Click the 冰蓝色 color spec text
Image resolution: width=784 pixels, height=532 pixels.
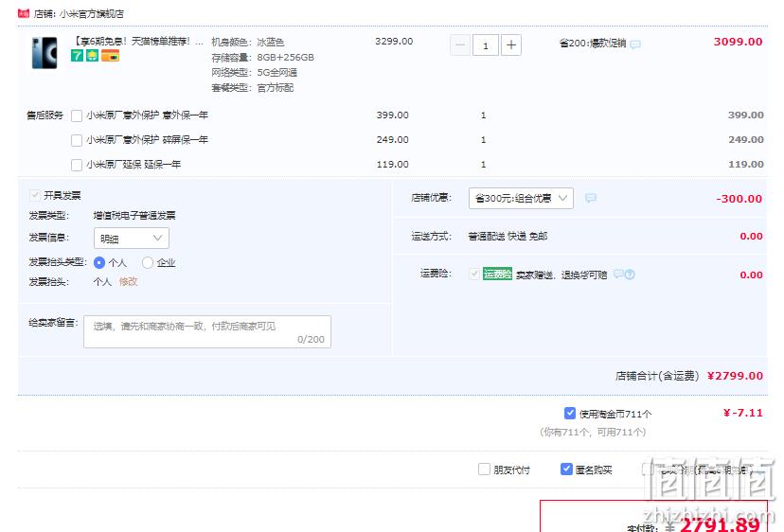tap(271, 43)
